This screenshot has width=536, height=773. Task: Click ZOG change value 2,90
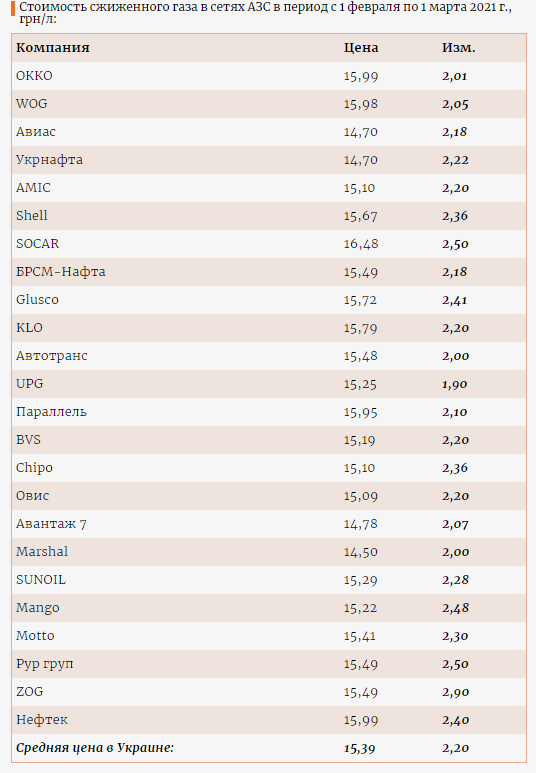click(x=455, y=692)
